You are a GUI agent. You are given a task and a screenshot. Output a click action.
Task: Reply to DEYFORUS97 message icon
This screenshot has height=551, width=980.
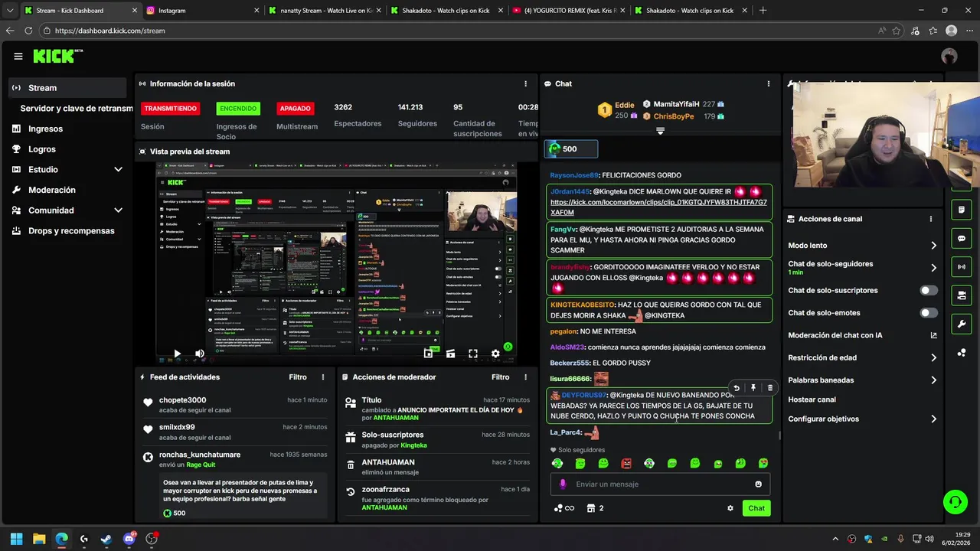pos(737,388)
